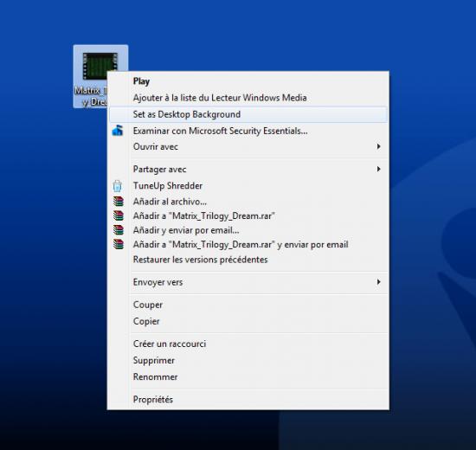Click WinRAR icon beside Añadir y enviar por email

(x=119, y=230)
